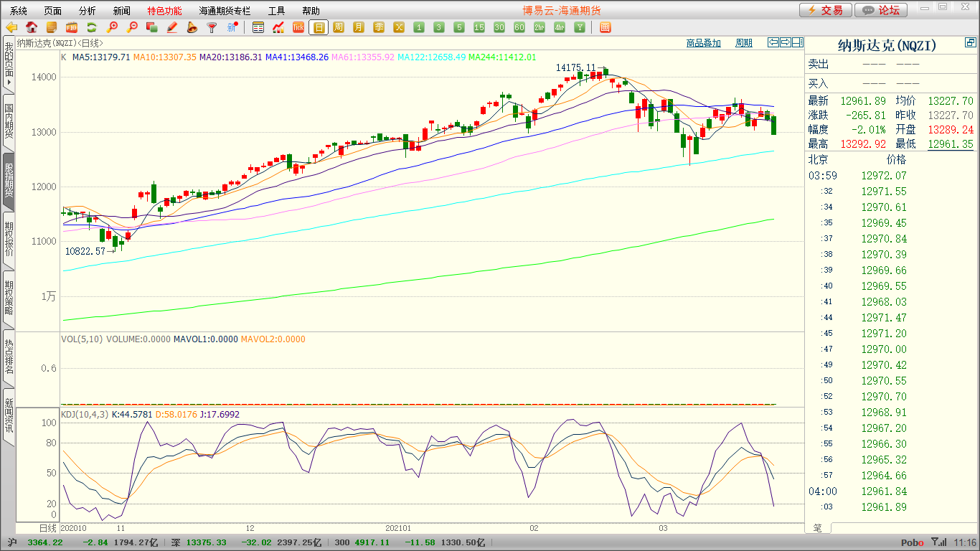Viewport: 980px width, 551px height.
Task: Click the 商品叠加 link
Action: (704, 43)
